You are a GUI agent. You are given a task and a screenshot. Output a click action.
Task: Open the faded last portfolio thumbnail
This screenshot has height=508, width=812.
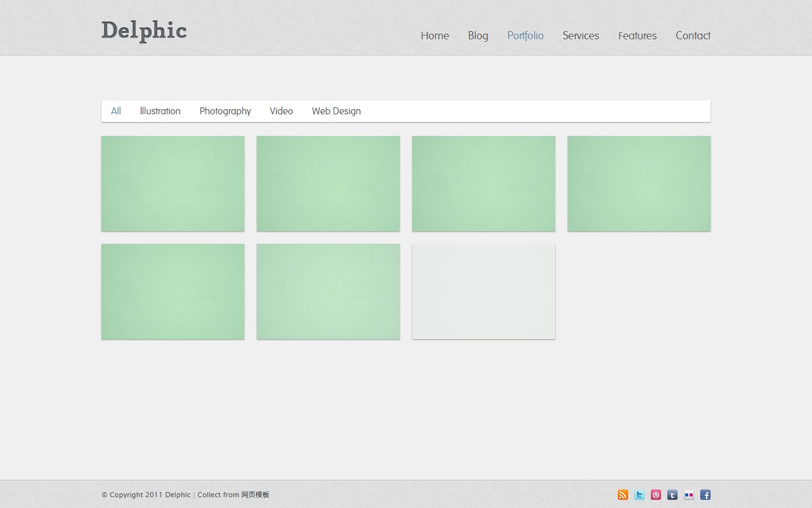(x=483, y=291)
